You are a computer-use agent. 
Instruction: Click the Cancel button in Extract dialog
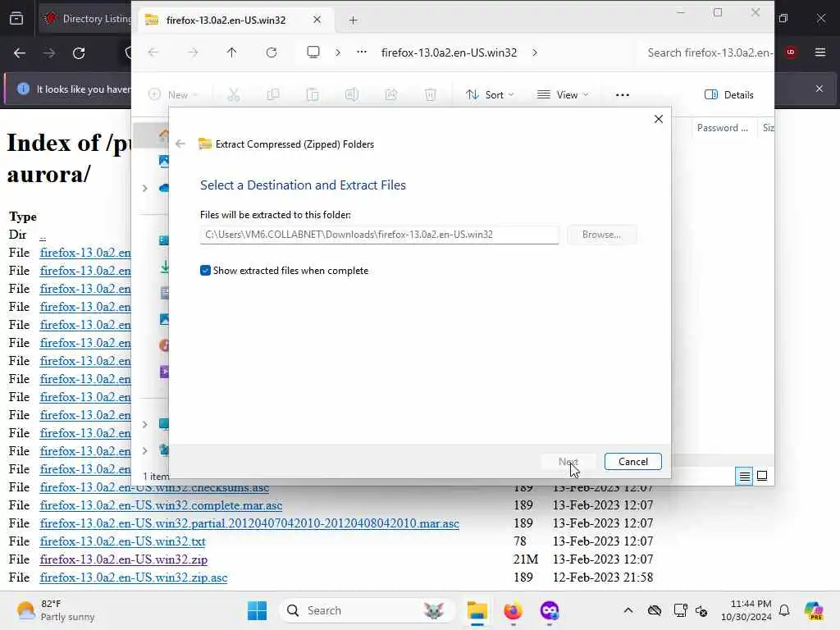click(632, 461)
